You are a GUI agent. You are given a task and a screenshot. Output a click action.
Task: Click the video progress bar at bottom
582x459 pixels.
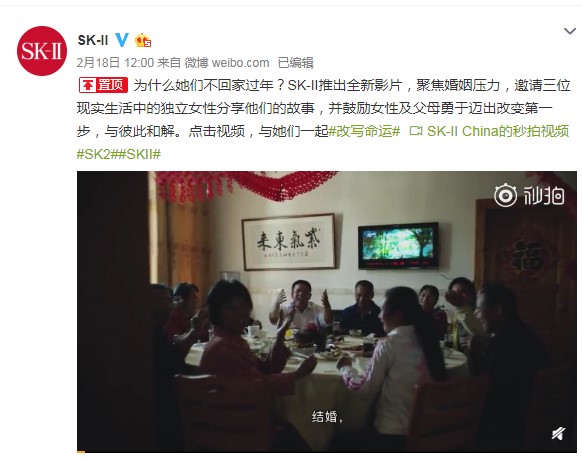[x=327, y=452]
